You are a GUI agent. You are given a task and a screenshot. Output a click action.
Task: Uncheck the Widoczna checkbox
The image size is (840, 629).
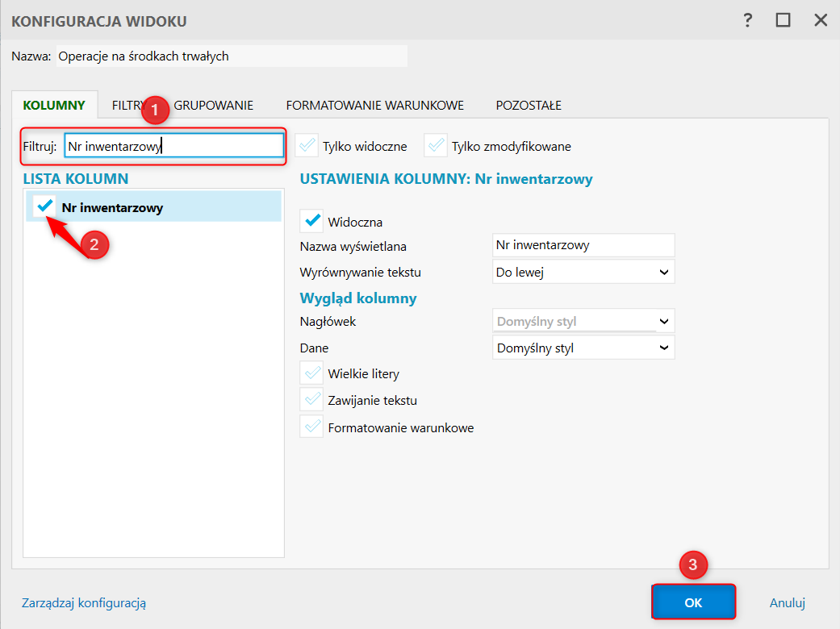[311, 221]
